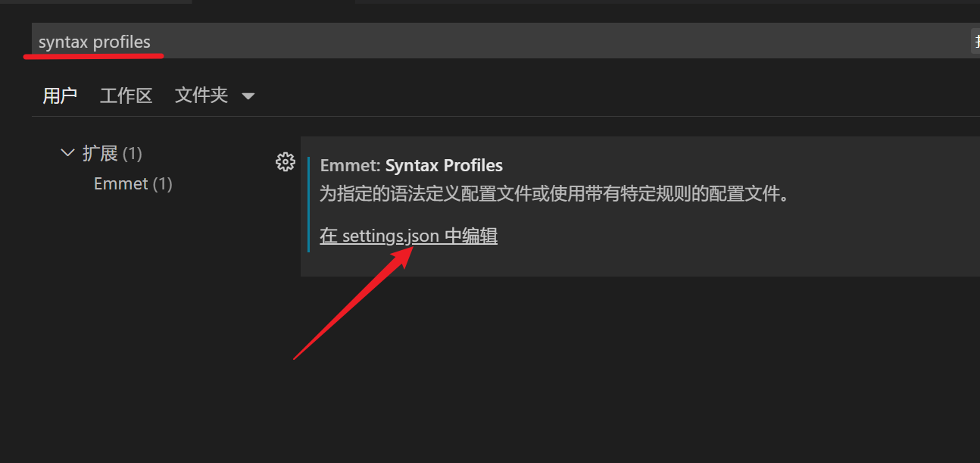Viewport: 980px width, 463px height.
Task: Select the 扩展 (1) category label
Action: coord(100,154)
